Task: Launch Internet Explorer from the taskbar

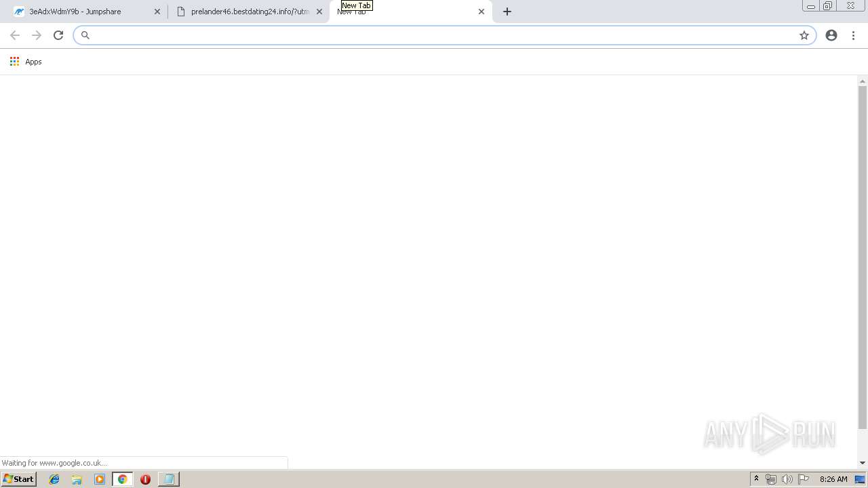Action: 55,479
